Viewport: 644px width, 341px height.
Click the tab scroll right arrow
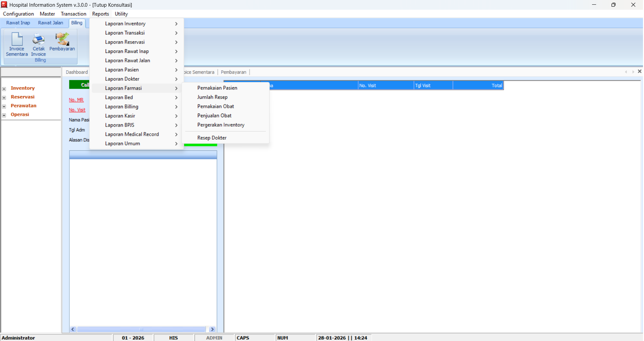pos(633,72)
